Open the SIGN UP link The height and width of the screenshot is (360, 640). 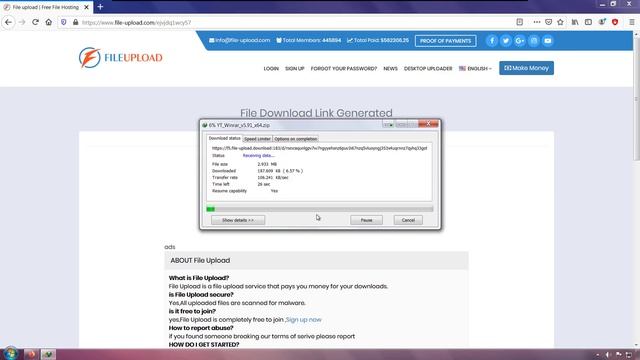295,69
